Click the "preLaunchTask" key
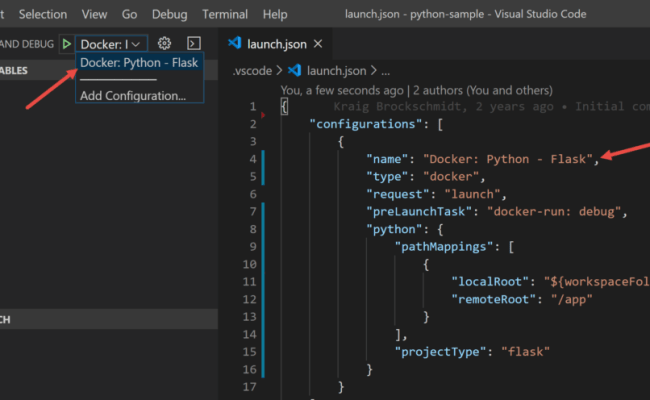This screenshot has height=400, width=650. [x=419, y=212]
